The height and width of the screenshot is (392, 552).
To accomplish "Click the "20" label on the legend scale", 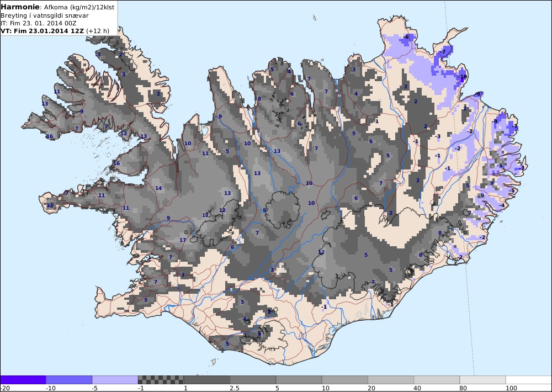I will click(371, 388).
